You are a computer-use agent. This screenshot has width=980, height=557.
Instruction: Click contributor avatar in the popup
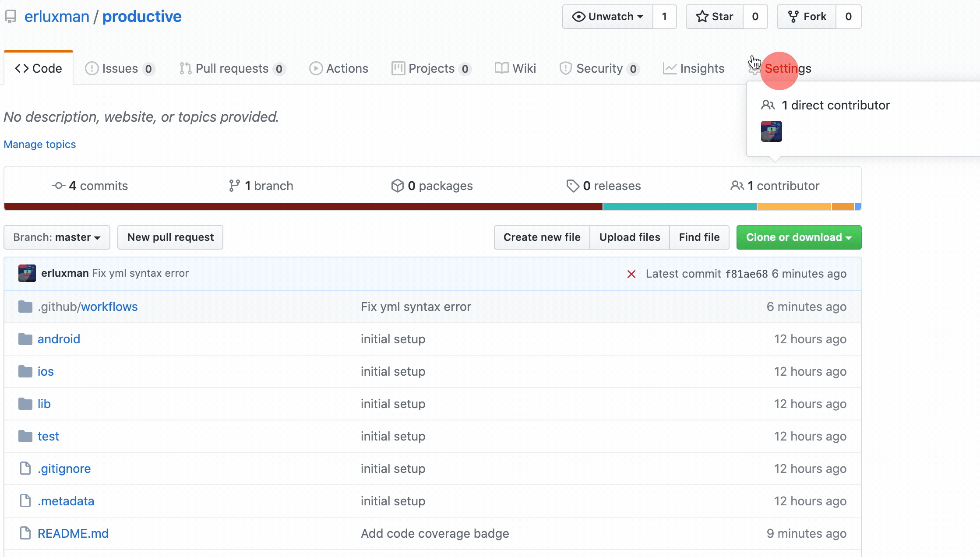coord(771,131)
